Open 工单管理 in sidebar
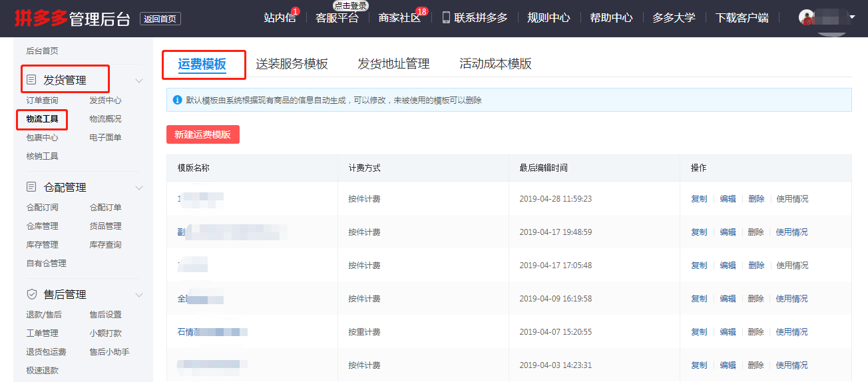Screen dimensions: 868x382 pos(42,333)
